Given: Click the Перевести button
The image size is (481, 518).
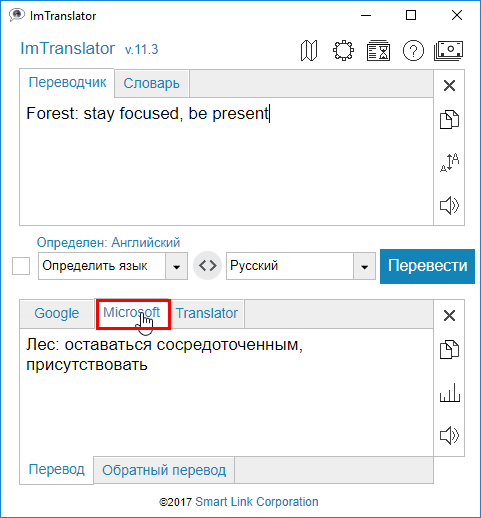Looking at the screenshot, I should [427, 266].
